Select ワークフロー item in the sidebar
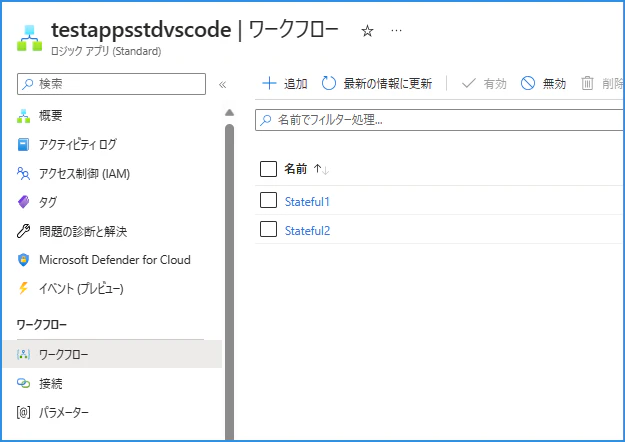Screen dimensions: 625x442 [112, 354]
